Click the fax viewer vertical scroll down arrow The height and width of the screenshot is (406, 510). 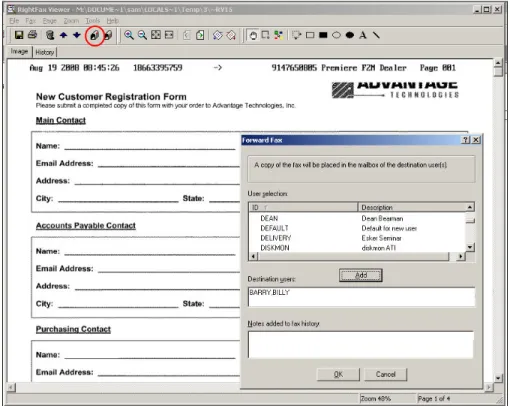498,378
